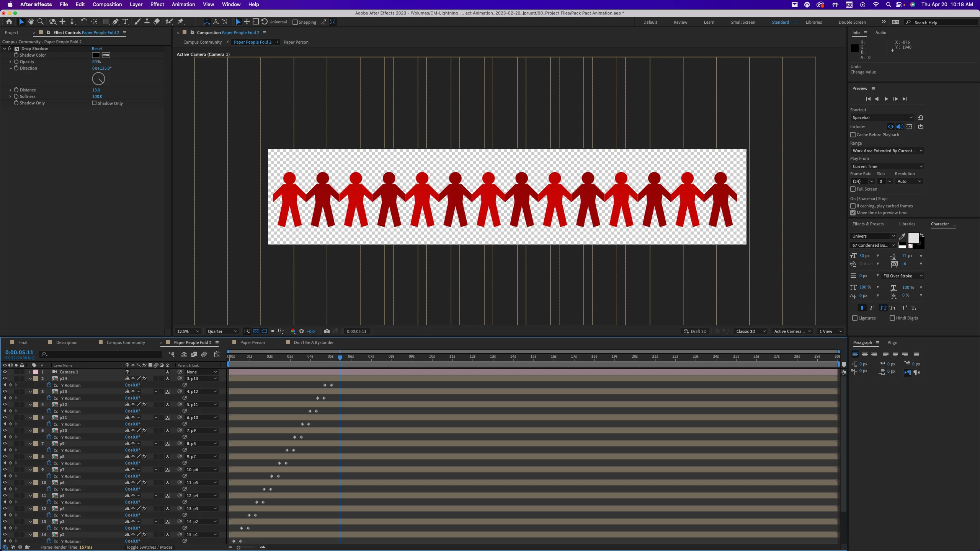Hide the p14 layer eye icon

(x=5, y=378)
